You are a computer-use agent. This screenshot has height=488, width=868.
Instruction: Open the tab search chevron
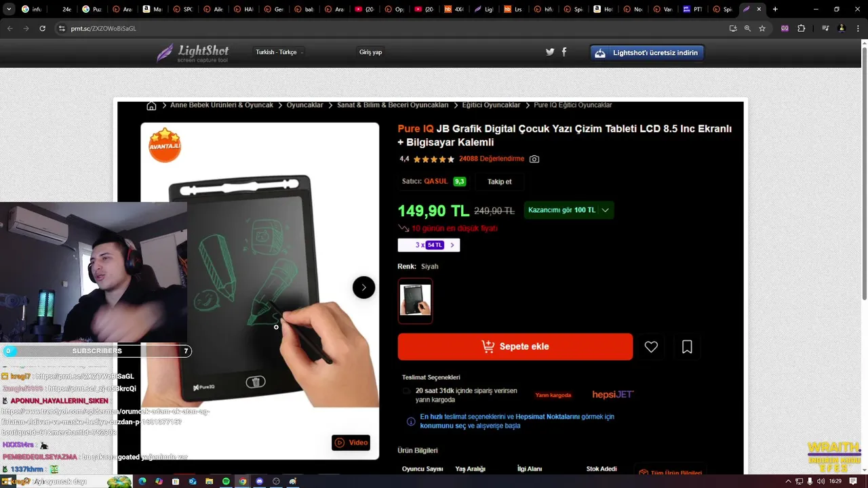[x=9, y=9]
